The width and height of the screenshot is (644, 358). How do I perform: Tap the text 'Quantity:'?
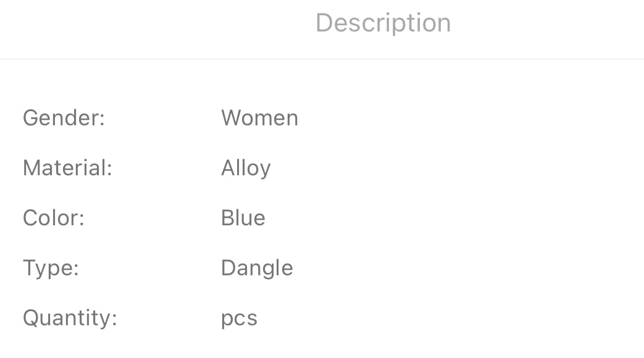pyautogui.click(x=70, y=318)
